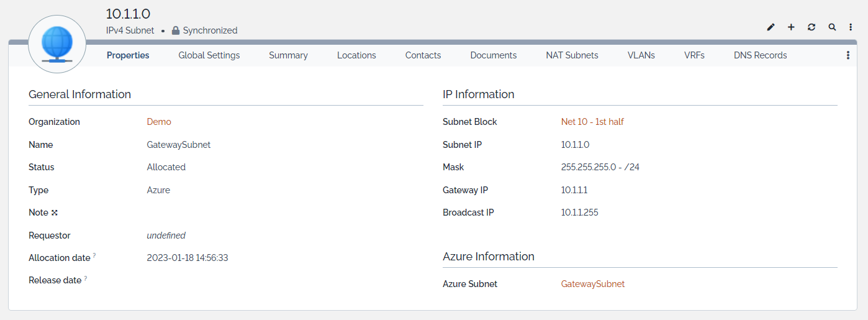The image size is (868, 320).
Task: Click the pencil edit icon
Action: (x=771, y=27)
